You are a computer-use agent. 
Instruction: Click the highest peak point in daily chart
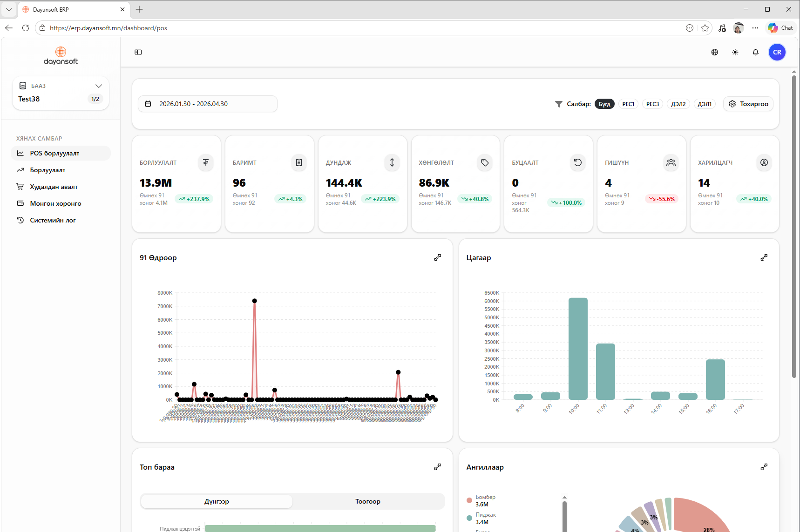pos(255,301)
